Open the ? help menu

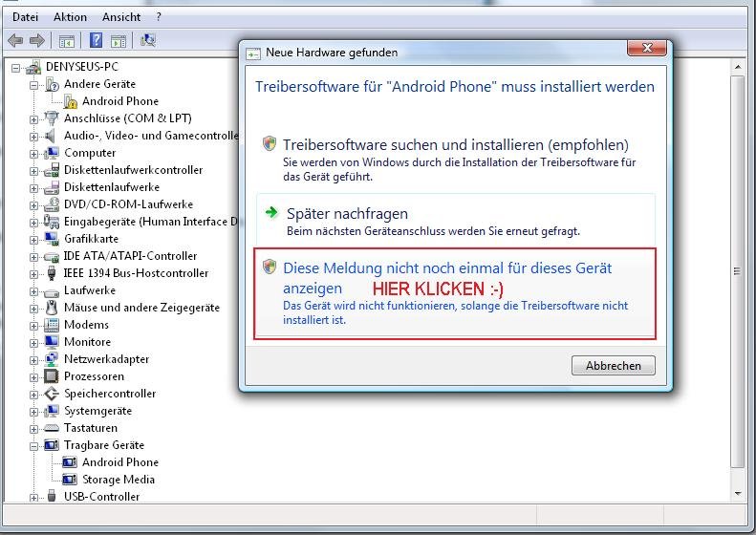pyautogui.click(x=159, y=17)
